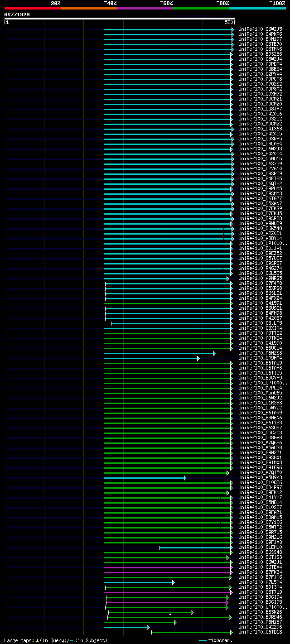Image resolution: width=290 pixels, height=644 pixels.
Task: Open the UniRef100_B0M197 hit label
Action: tap(260, 39)
